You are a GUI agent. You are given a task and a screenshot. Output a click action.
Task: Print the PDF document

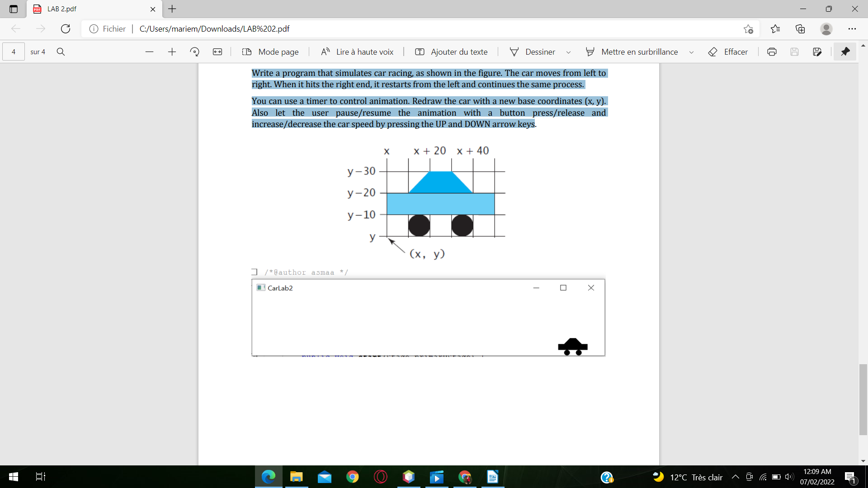coord(772,52)
